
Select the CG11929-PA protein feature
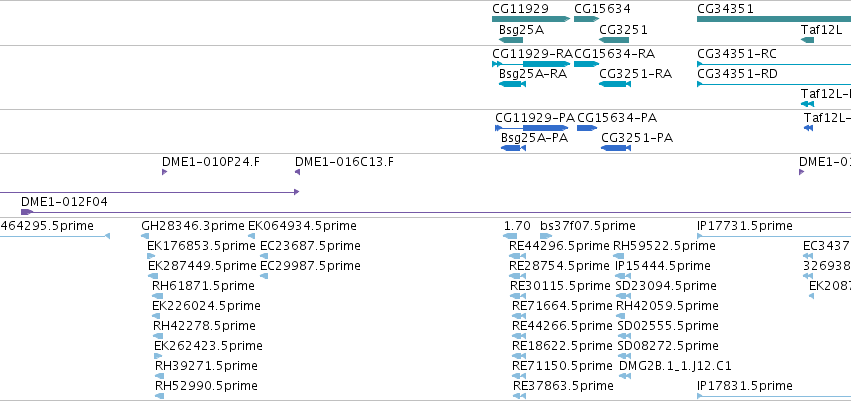[x=532, y=128]
